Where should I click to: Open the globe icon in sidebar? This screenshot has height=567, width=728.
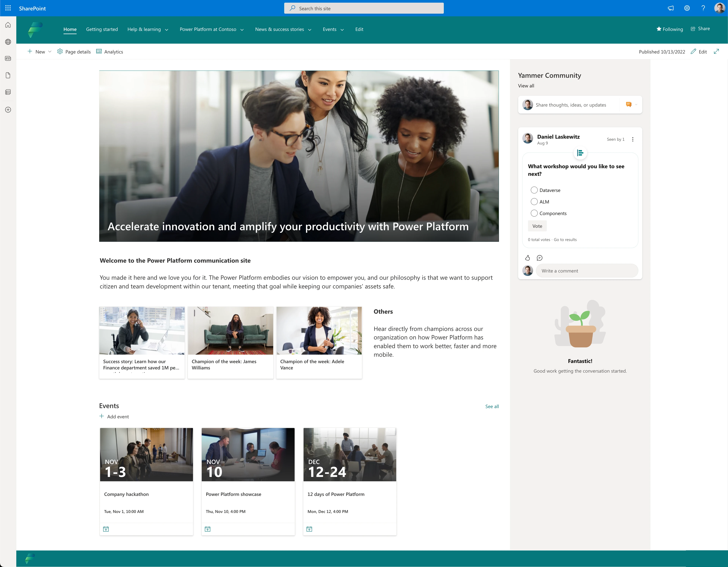(8, 42)
